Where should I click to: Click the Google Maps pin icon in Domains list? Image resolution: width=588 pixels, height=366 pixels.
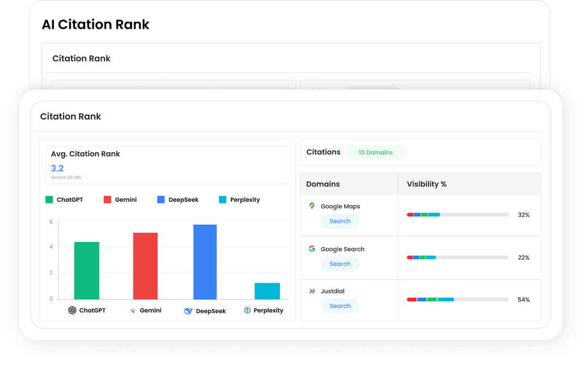pos(312,206)
